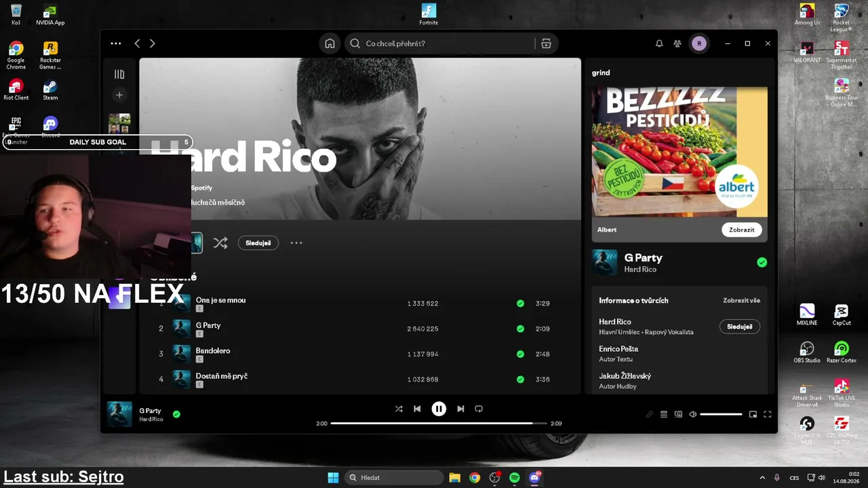Viewport: 868px width, 488px height.
Task: Toggle the liked checkmark for 'Ona je se mnou'
Action: (x=520, y=304)
